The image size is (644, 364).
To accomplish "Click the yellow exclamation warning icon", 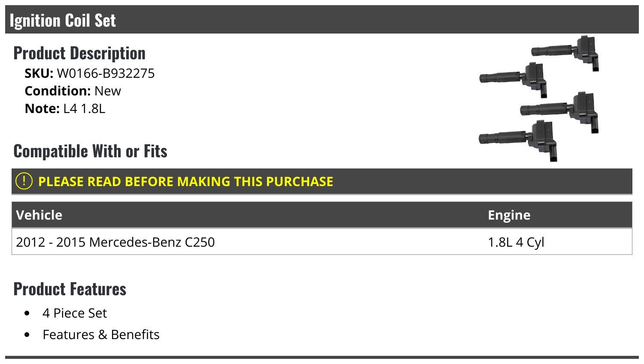I will pyautogui.click(x=24, y=181).
